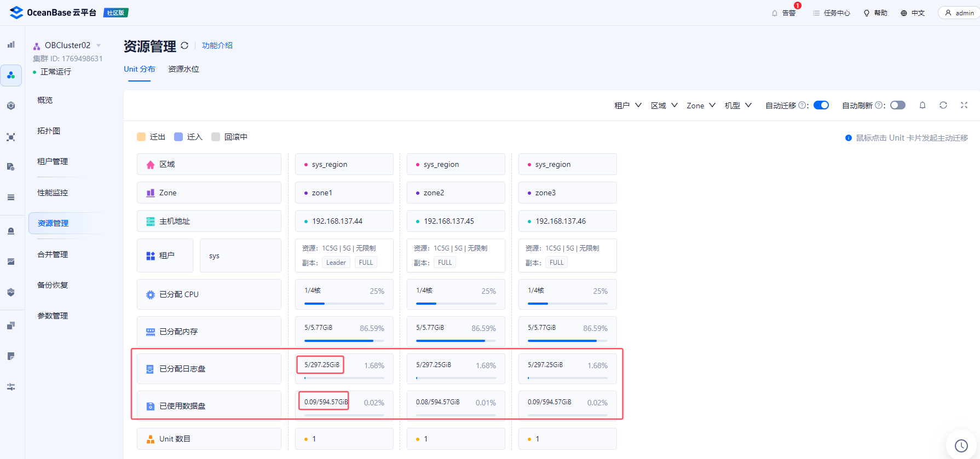Open the 租户 filter dropdown
The image size is (980, 459).
627,106
